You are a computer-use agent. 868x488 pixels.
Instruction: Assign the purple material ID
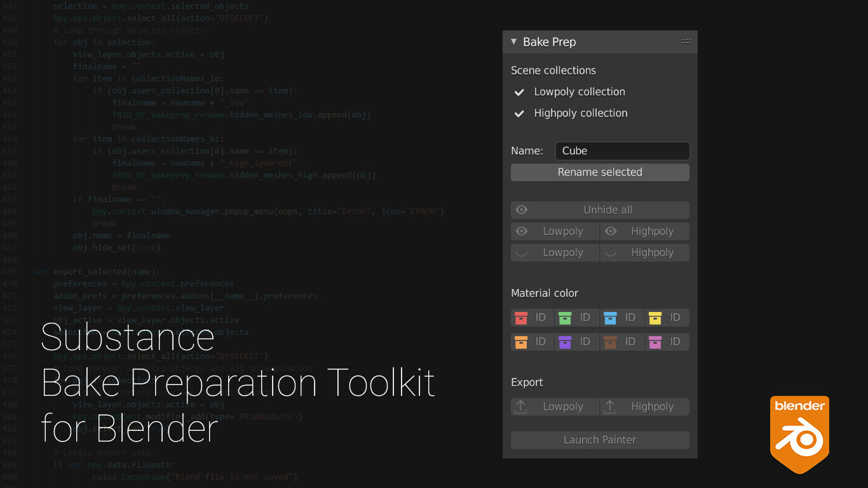tap(577, 342)
